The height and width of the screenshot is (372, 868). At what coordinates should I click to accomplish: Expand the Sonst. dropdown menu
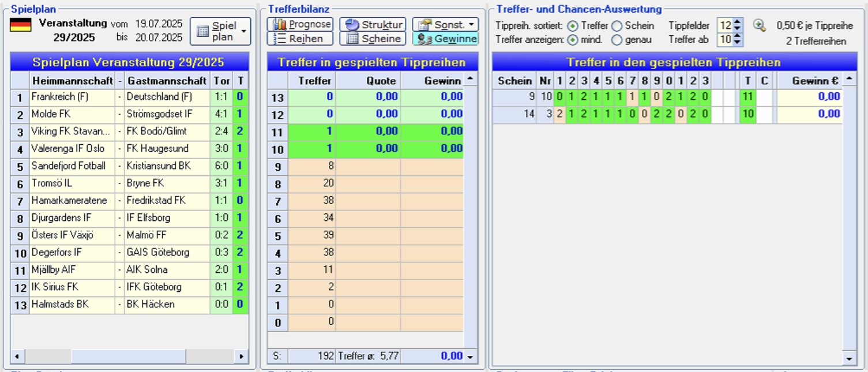(x=445, y=24)
